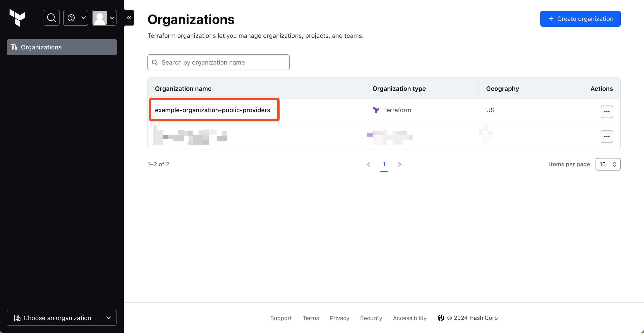This screenshot has width=644, height=333.
Task: Open example-organization-public-providers link
Action: [x=213, y=110]
